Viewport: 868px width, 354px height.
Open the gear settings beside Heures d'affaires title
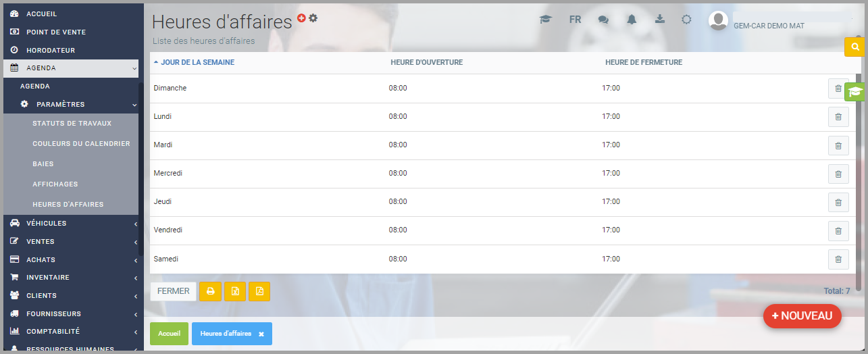coord(313,18)
